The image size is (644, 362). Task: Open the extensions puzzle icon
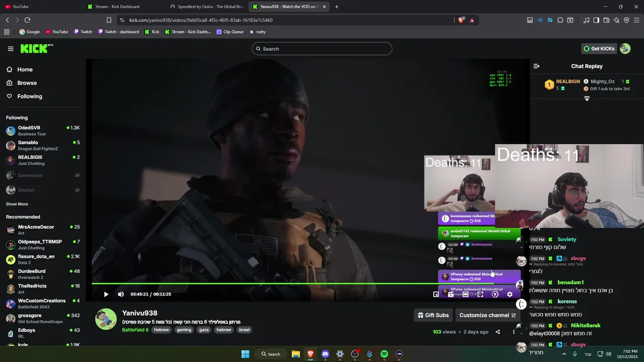[560, 20]
